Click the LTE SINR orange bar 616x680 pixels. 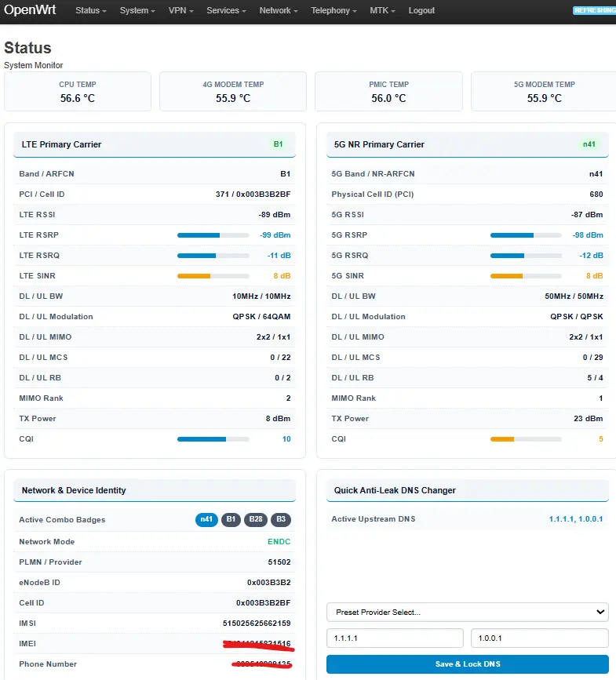tap(213, 276)
